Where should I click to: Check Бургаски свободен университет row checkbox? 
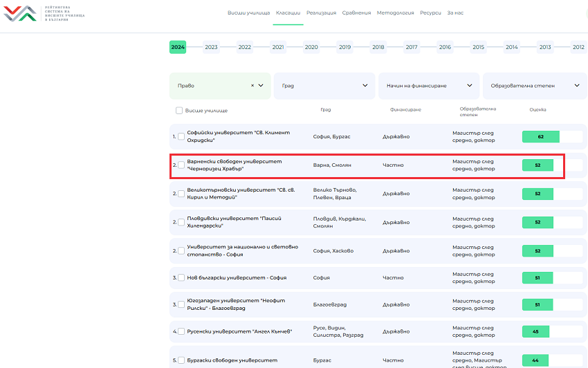coord(181,360)
